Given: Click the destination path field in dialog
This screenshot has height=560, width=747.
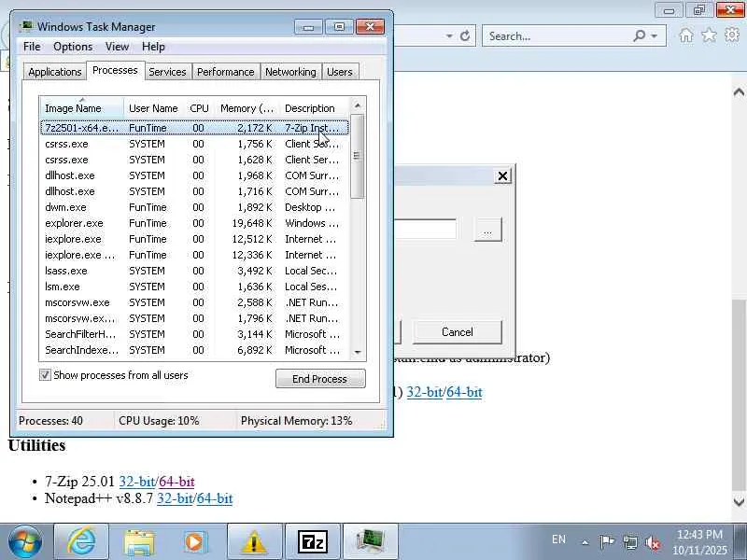Looking at the screenshot, I should coord(425,229).
